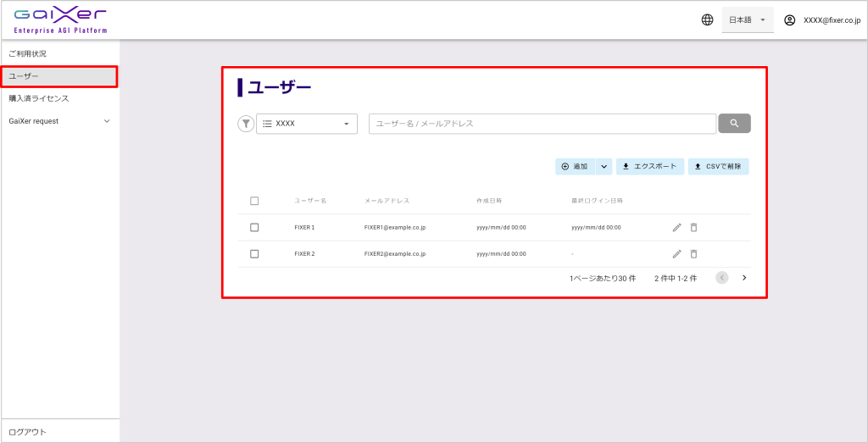Expand GaiXer request in sidebar
This screenshot has width=868, height=443.
click(x=59, y=121)
